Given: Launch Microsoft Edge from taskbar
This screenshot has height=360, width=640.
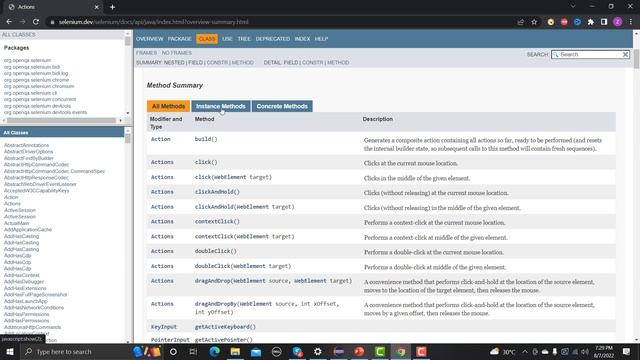Looking at the screenshot, I should 214,351.
